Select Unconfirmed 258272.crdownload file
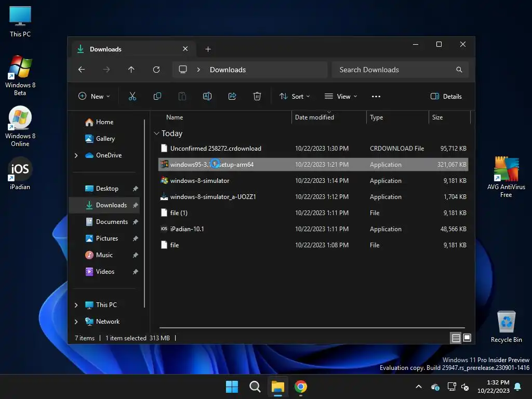The image size is (532, 399). click(313, 149)
